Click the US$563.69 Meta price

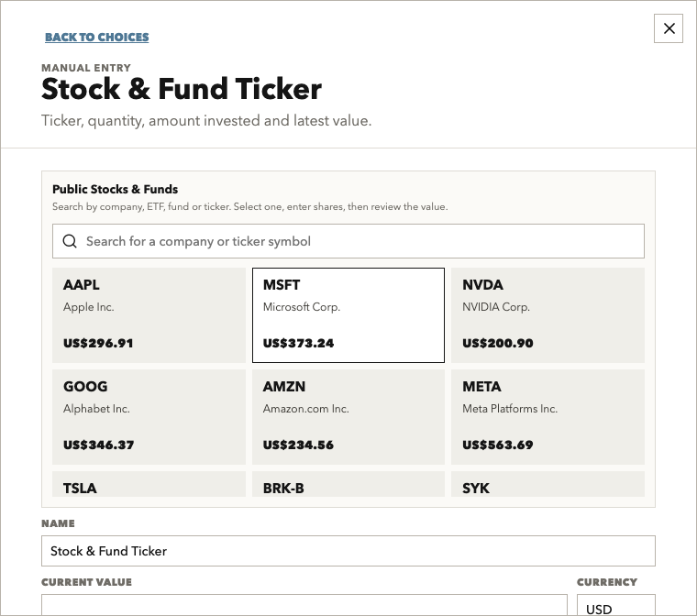click(x=498, y=445)
